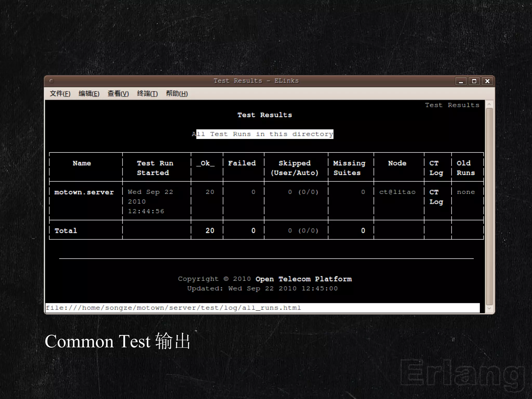Click the 'Node' column header
Image resolution: width=532 pixels, height=399 pixels.
[x=397, y=163]
